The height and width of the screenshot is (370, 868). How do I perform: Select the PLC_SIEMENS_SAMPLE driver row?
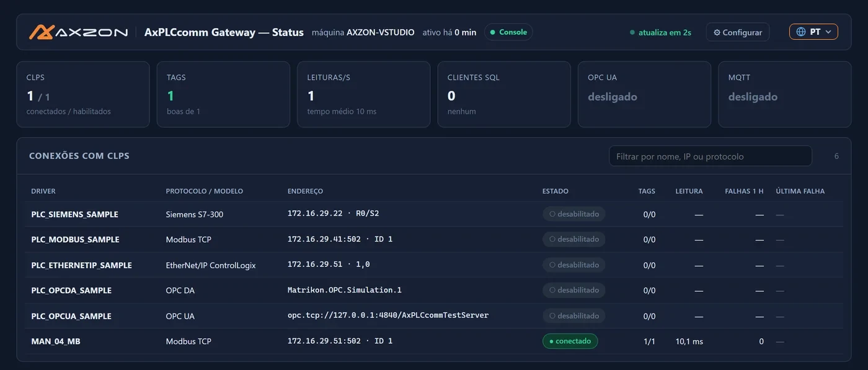click(434, 214)
